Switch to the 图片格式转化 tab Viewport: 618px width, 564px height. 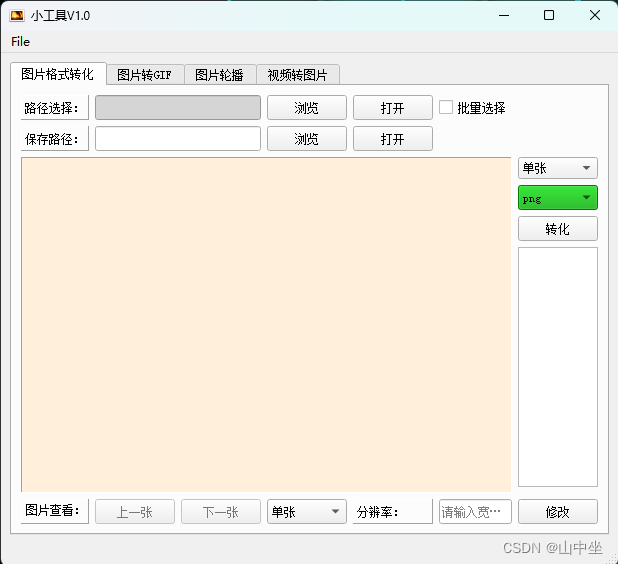(58, 74)
